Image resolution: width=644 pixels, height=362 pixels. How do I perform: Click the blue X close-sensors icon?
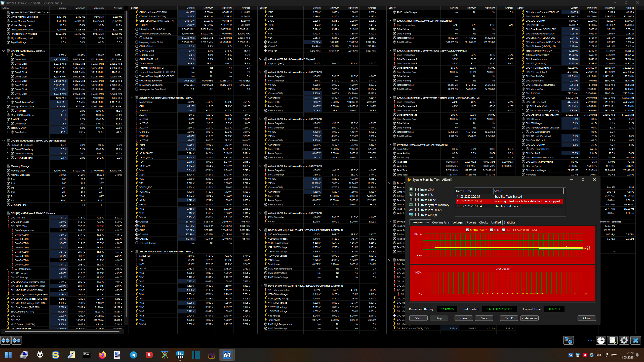pyautogui.click(x=635, y=340)
